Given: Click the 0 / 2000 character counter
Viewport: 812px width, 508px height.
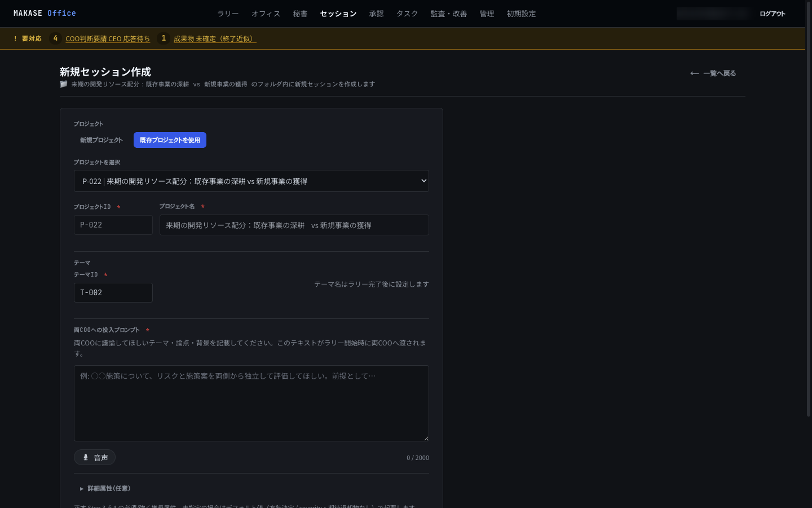Looking at the screenshot, I should [x=418, y=458].
